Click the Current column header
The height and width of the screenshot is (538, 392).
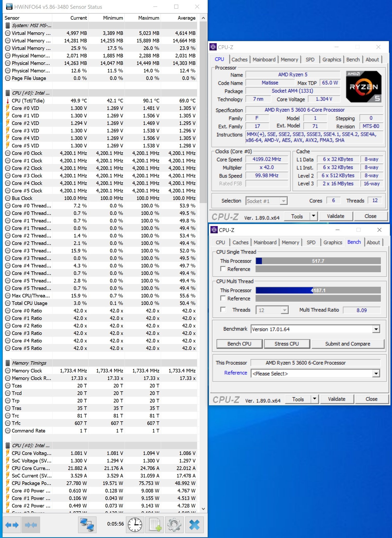[70, 18]
